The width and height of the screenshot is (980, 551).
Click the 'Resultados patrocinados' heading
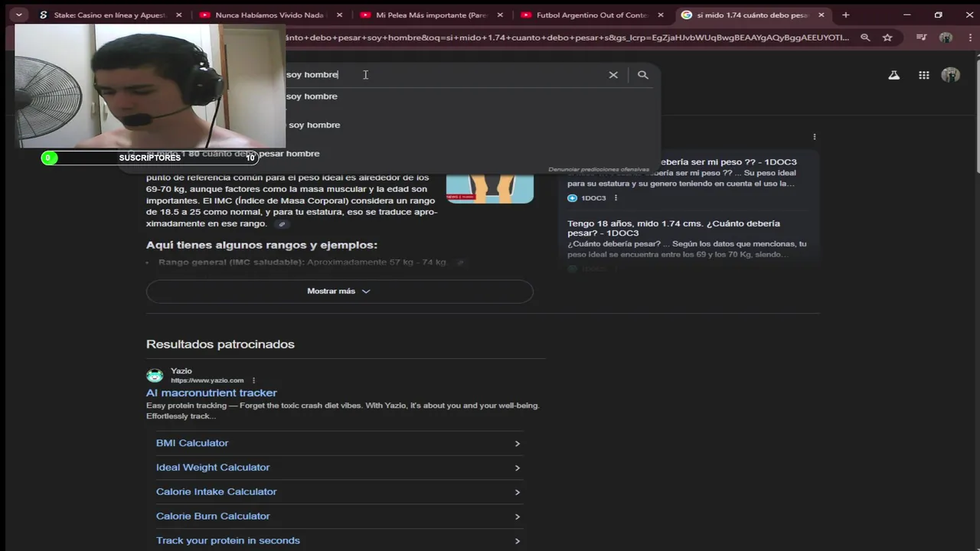click(220, 344)
